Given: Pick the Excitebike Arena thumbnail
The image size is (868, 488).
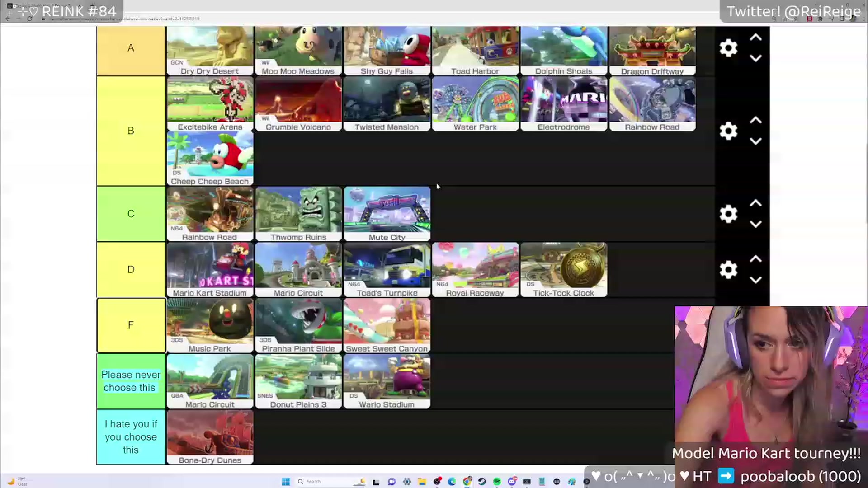Looking at the screenshot, I should (210, 104).
